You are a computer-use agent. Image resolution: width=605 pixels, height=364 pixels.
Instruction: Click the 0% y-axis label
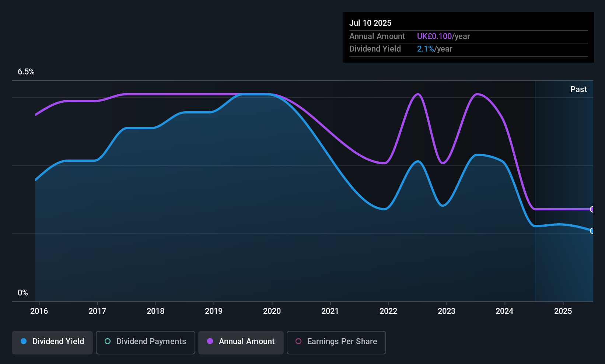coord(23,293)
